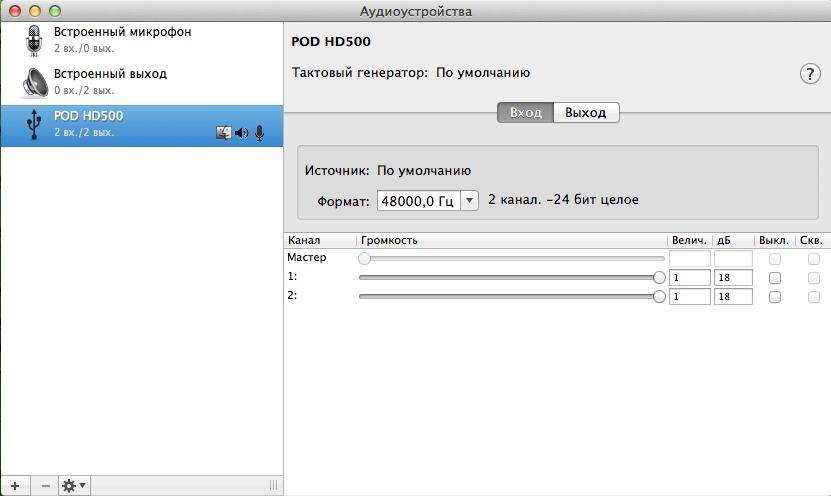Open the gear actions menu at bottom left

click(74, 485)
